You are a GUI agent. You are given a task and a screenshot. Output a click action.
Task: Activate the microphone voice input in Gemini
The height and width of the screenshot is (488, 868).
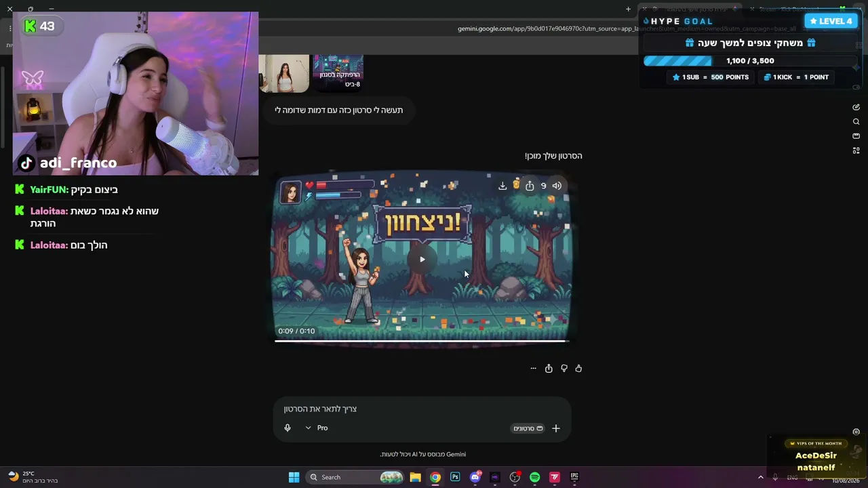(x=288, y=428)
